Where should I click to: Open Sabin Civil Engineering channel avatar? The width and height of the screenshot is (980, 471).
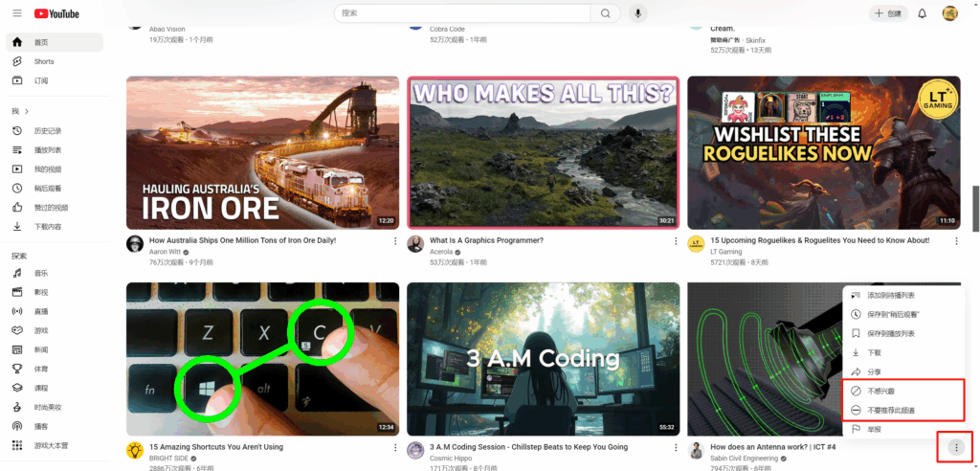coord(697,450)
